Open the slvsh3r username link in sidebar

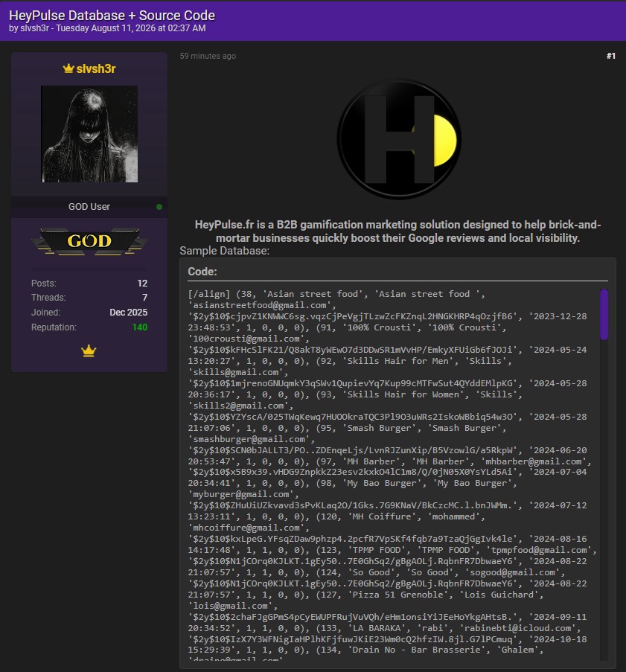coord(96,68)
